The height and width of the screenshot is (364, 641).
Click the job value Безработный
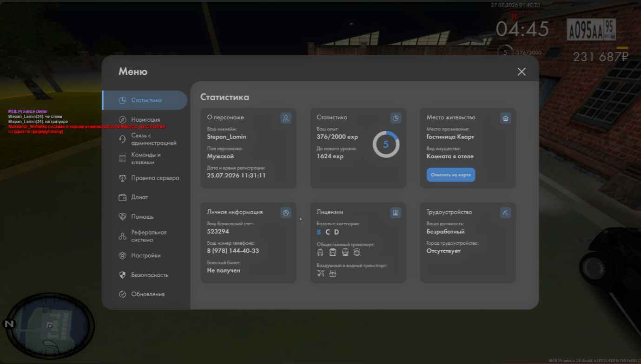click(445, 232)
